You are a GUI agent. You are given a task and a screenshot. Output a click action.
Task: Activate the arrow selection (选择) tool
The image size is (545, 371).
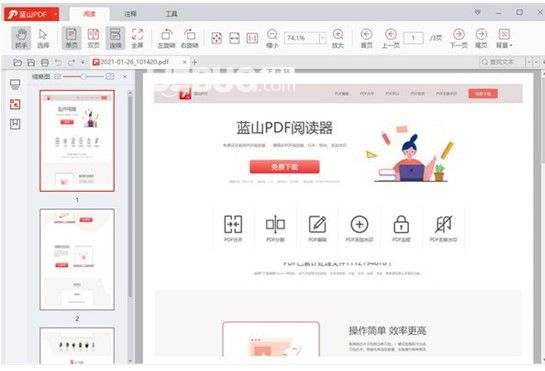click(43, 38)
